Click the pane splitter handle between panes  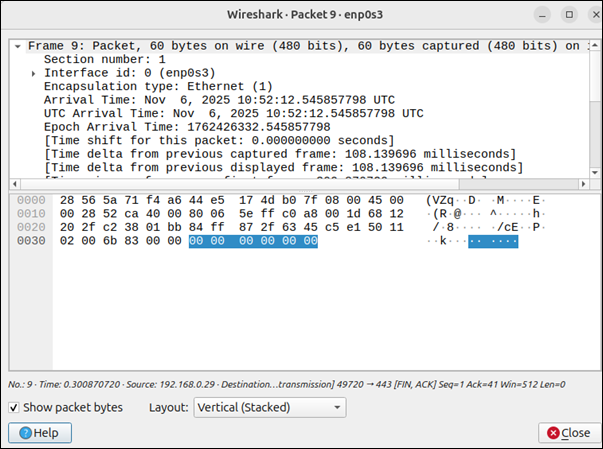pos(305,191)
